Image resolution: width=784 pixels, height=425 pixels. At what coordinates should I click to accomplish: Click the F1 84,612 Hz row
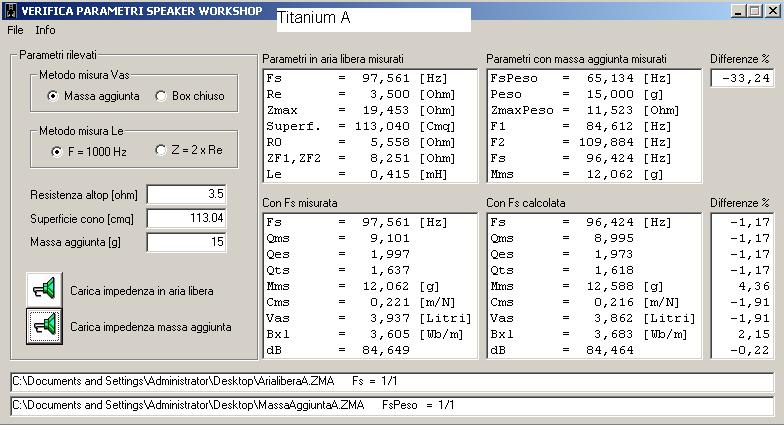[581, 126]
